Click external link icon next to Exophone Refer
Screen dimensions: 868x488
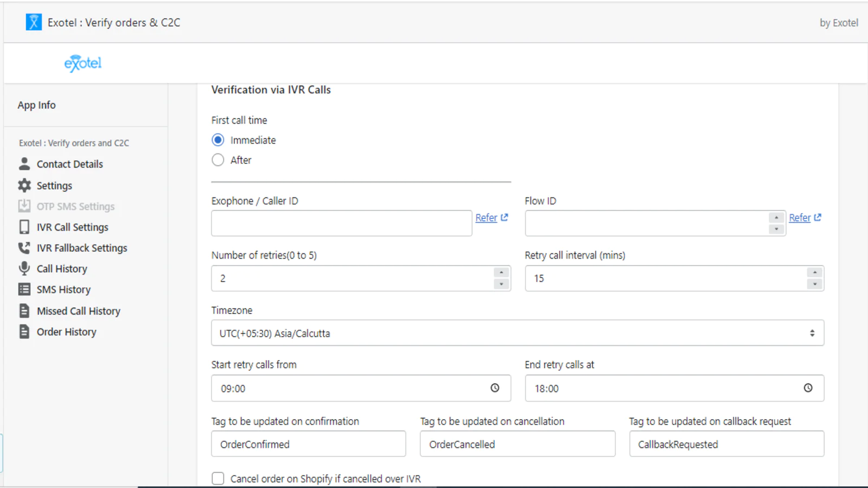[505, 217]
